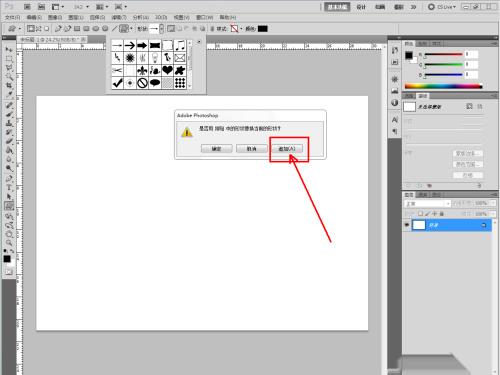The height and width of the screenshot is (375, 500).
Task: Click the color spectrum ramp in Color panel
Action: pos(443,86)
